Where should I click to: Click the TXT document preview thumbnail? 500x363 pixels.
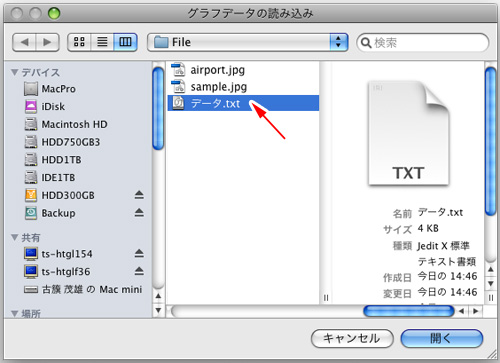(x=408, y=133)
